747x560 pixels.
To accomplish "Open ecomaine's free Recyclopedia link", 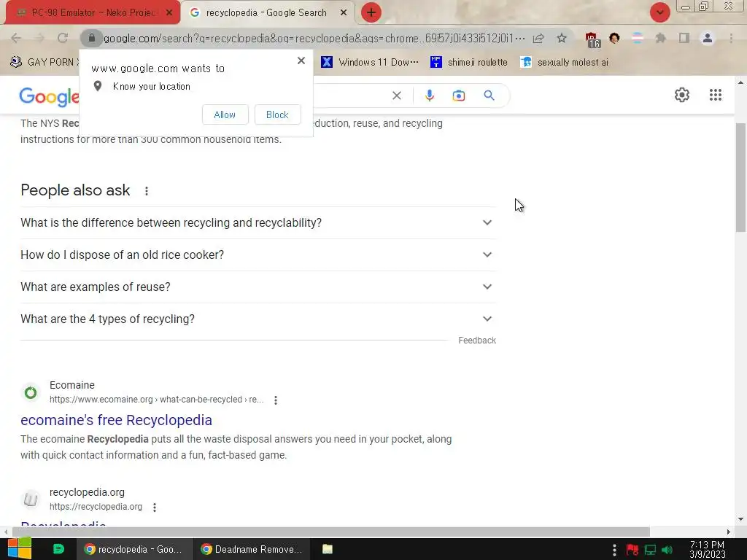I will point(116,420).
